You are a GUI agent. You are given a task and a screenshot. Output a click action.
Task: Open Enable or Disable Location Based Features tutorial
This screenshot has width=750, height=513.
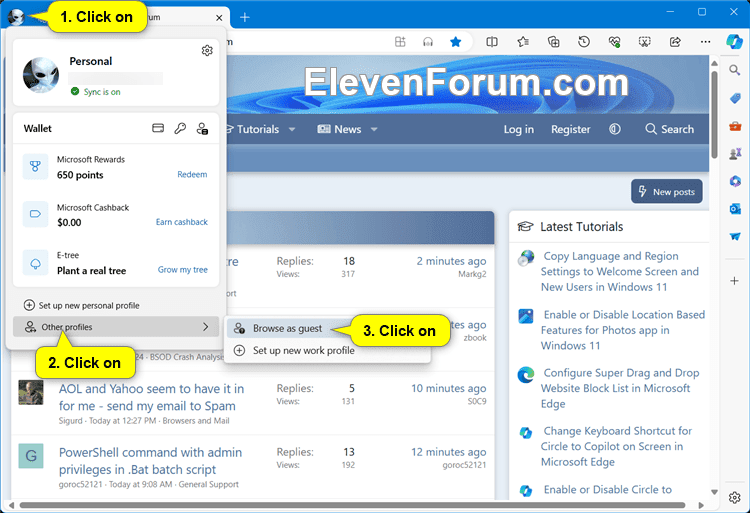click(x=623, y=330)
